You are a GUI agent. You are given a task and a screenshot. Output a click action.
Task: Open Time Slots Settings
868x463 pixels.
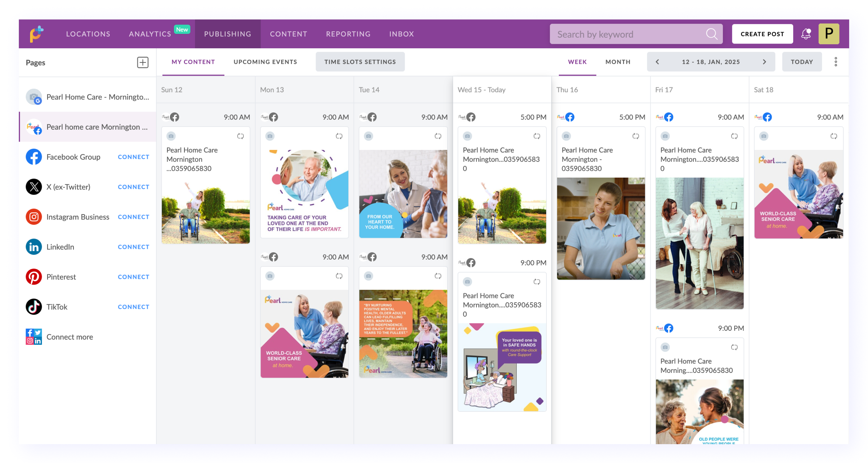360,62
